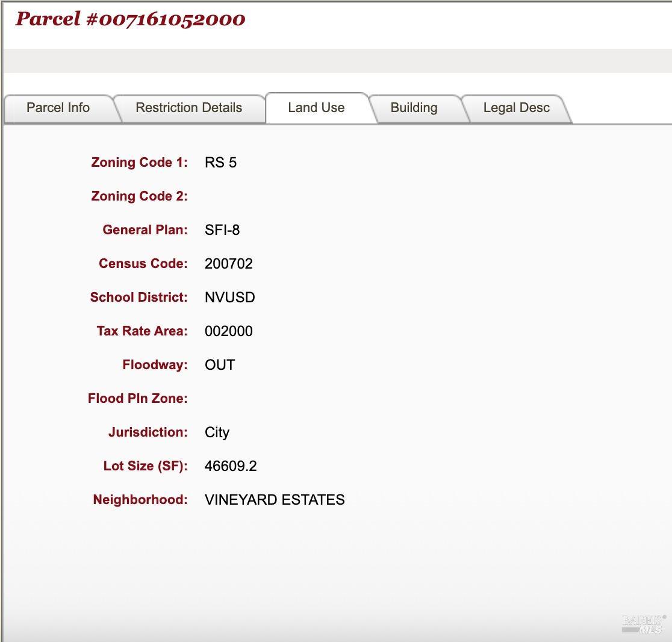
Task: Click the Flood Pln Zone label
Action: tap(137, 399)
